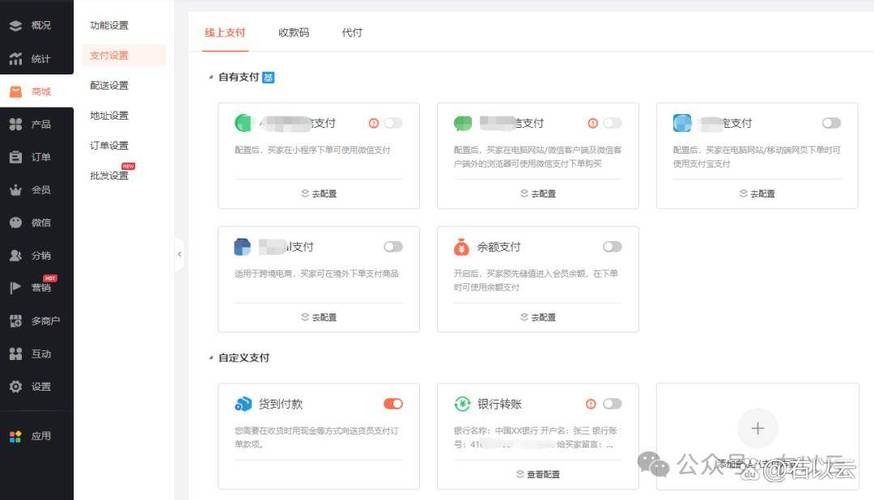Open 配送设置 in the submenu

[x=109, y=85]
